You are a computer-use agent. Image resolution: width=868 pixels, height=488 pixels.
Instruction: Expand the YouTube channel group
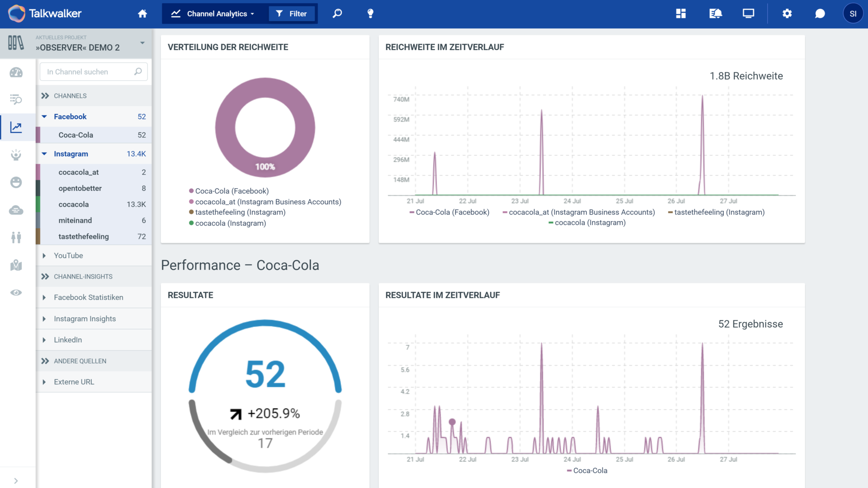pyautogui.click(x=44, y=256)
